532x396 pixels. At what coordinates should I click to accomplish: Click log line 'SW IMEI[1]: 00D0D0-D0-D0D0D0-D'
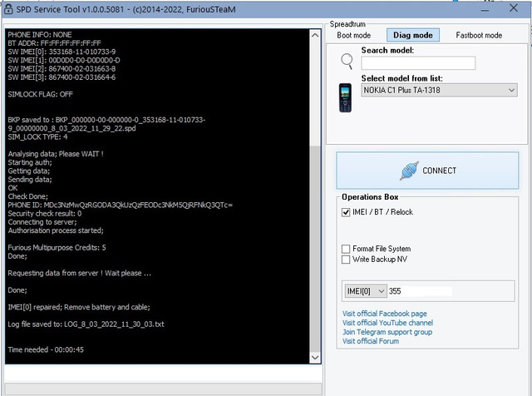[x=64, y=60]
